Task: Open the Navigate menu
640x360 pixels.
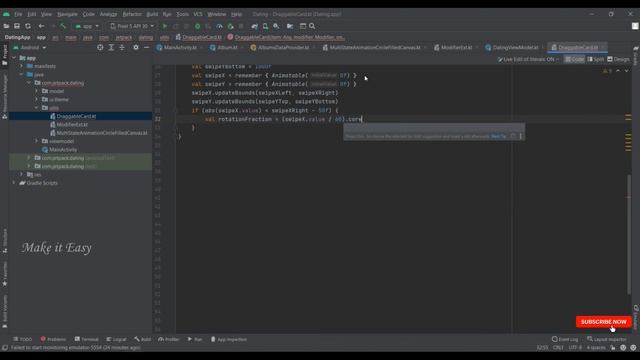Action: pos(67,14)
